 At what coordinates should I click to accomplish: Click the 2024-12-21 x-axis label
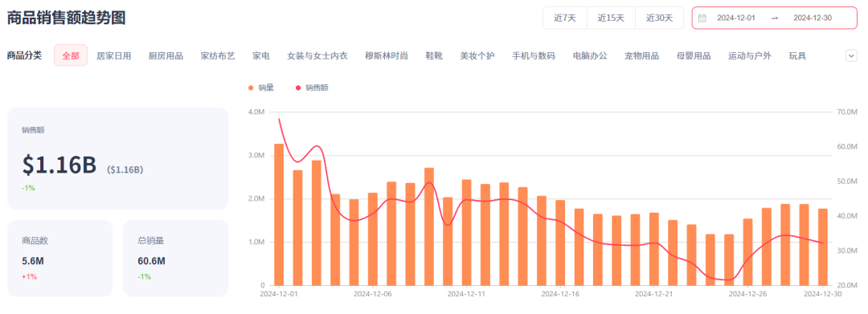(653, 294)
